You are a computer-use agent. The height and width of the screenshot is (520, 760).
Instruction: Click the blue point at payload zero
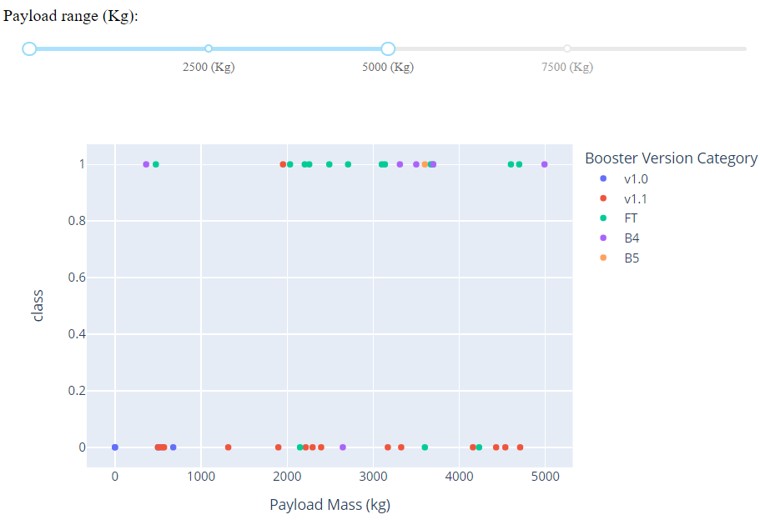click(115, 447)
